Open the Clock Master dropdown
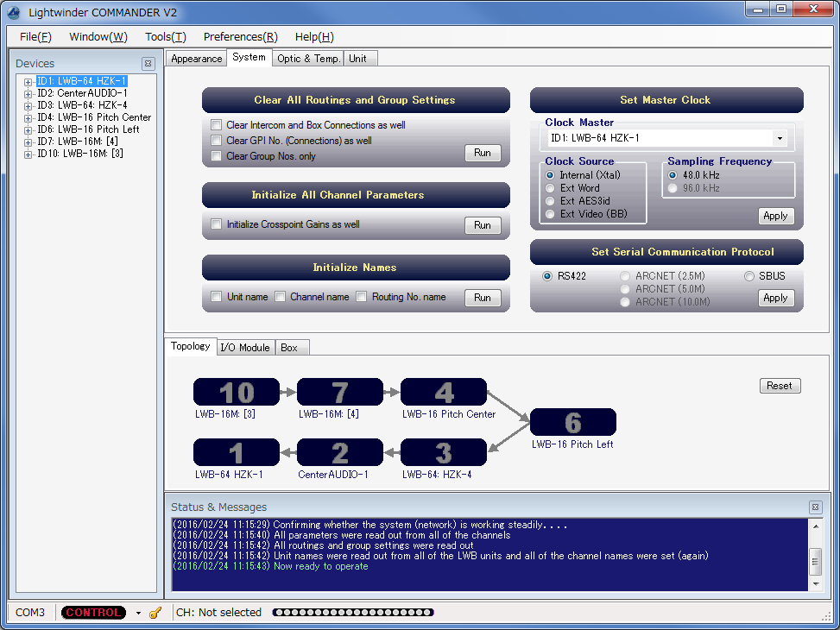 780,138
